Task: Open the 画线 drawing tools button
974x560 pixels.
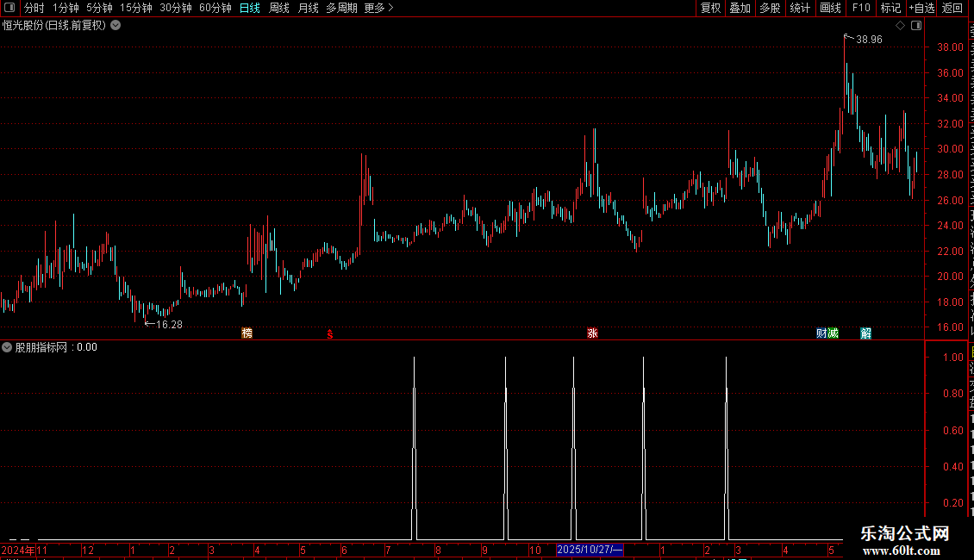Action: tap(831, 8)
